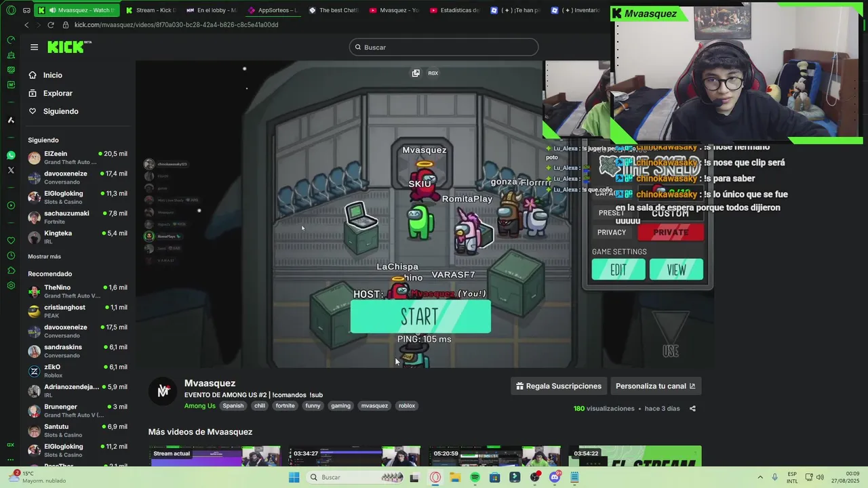Image resolution: width=868 pixels, height=488 pixels.
Task: Click the fortnite tag
Action: (x=285, y=406)
